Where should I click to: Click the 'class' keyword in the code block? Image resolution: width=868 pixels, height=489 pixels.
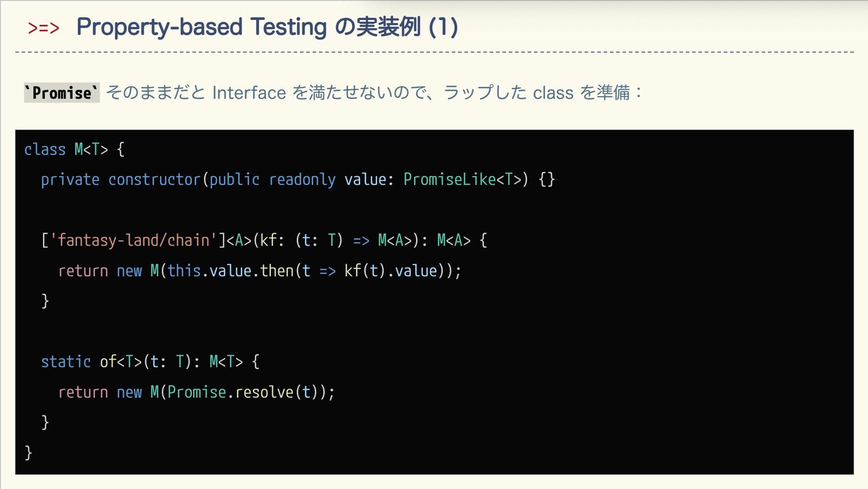click(x=45, y=150)
